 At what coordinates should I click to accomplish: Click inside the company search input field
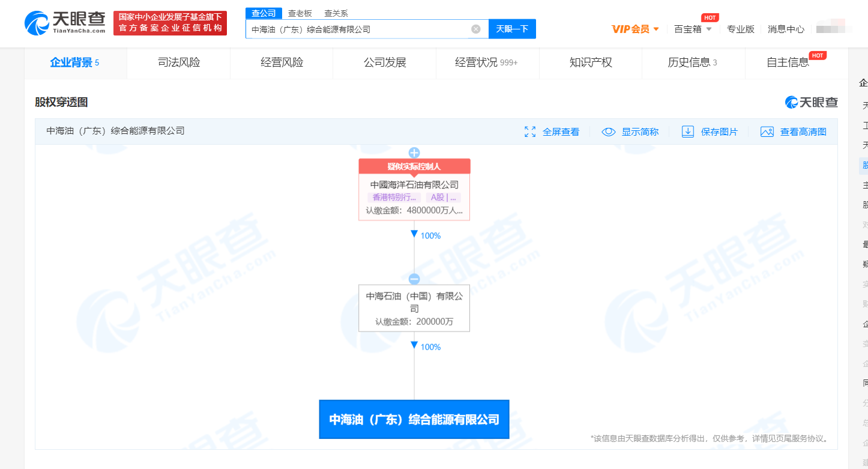pos(360,28)
